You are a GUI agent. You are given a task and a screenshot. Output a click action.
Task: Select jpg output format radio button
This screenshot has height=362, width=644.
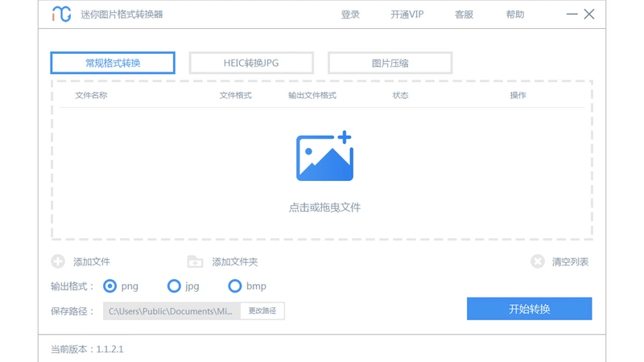(x=174, y=286)
